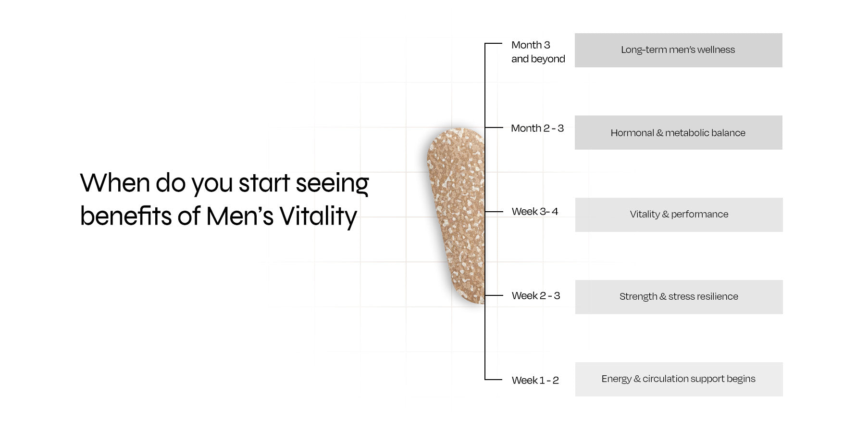Image resolution: width=868 pixels, height=433 pixels.
Task: Click the timeline tick beside Week 2 - 3
Action: (x=494, y=295)
